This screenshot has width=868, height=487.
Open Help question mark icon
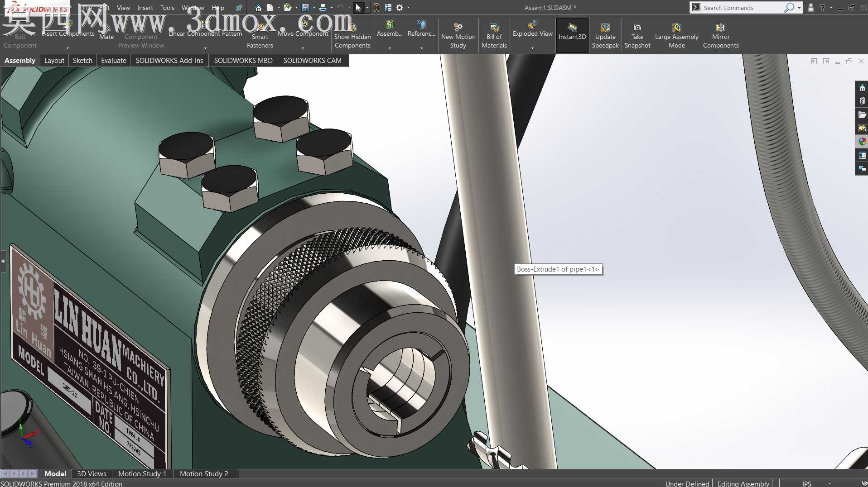point(822,8)
